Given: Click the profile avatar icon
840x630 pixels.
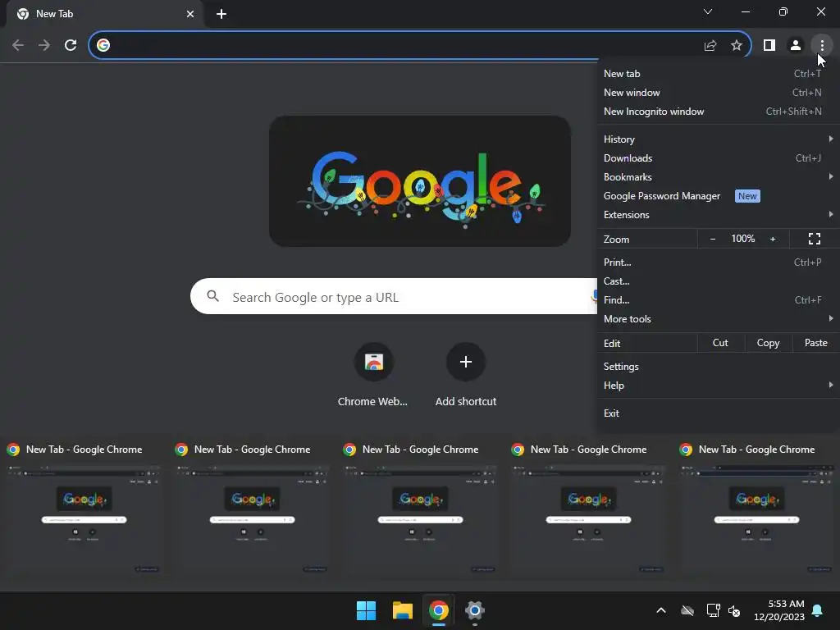Looking at the screenshot, I should [796, 45].
